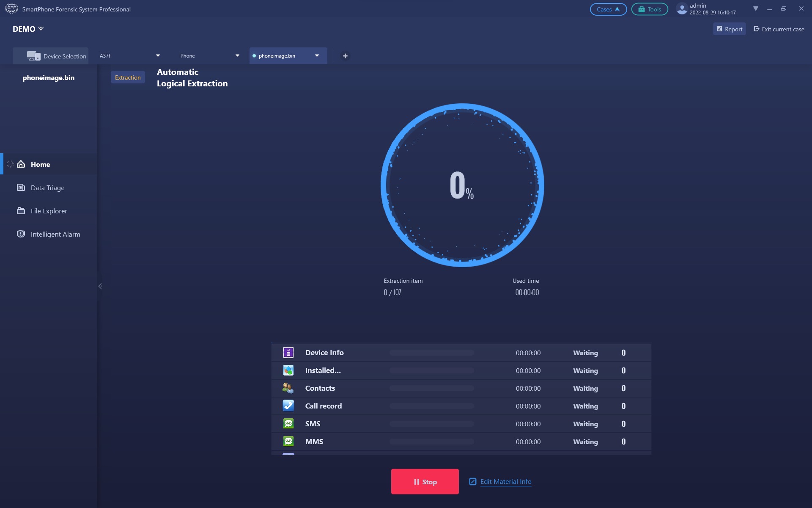Toggle the circular progress indicator

[461, 185]
